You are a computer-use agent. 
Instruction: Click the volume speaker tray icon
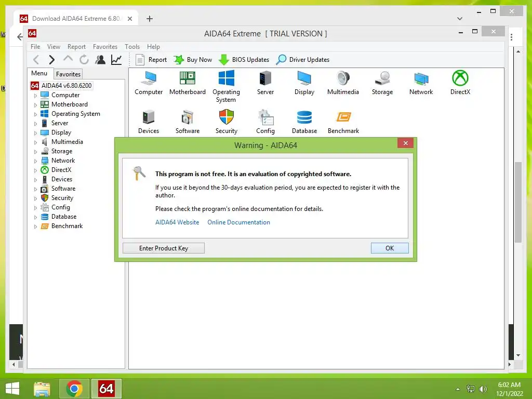click(483, 389)
